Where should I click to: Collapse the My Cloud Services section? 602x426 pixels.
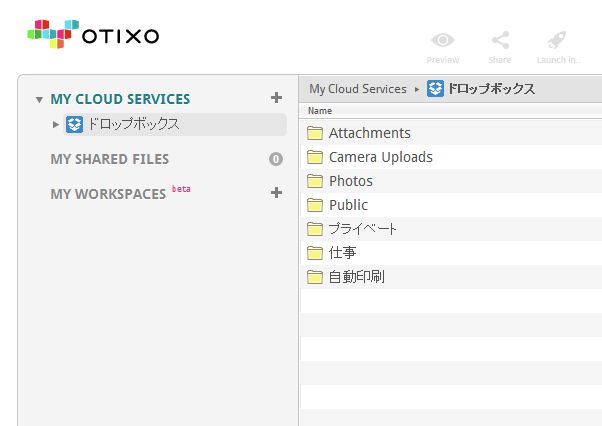click(39, 100)
